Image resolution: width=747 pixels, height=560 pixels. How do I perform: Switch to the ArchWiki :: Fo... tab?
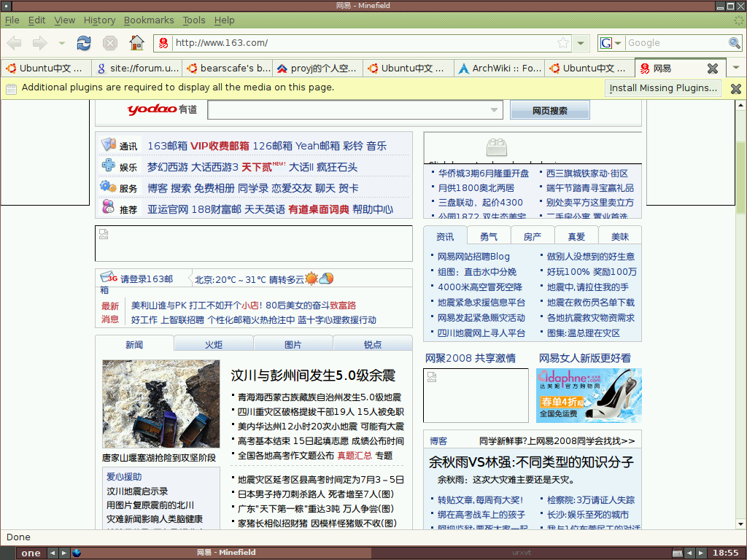(499, 69)
